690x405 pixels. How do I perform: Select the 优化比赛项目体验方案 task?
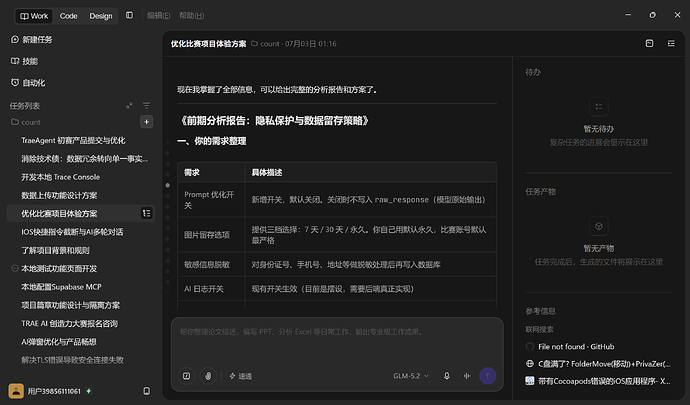(59, 214)
